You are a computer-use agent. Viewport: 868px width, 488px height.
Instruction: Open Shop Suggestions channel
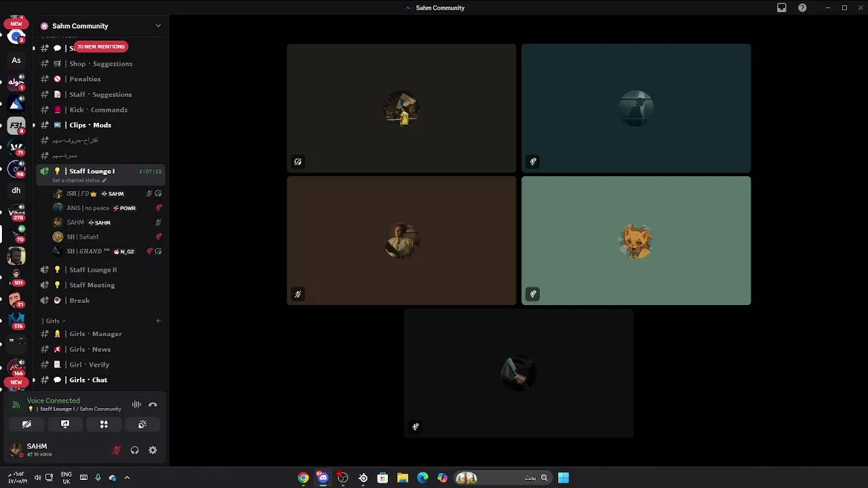100,64
